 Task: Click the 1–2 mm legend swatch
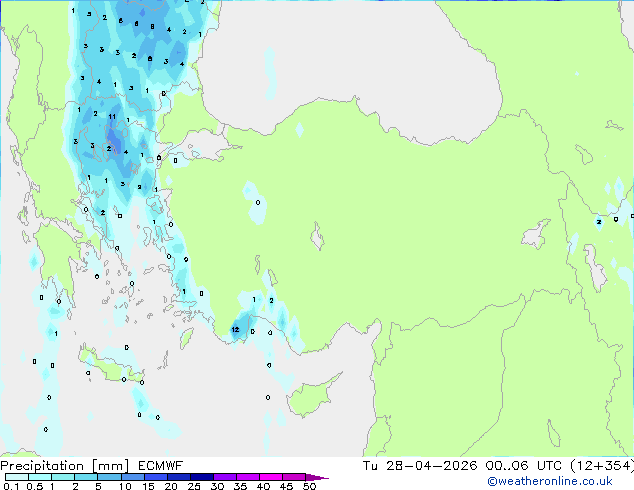click(63, 477)
